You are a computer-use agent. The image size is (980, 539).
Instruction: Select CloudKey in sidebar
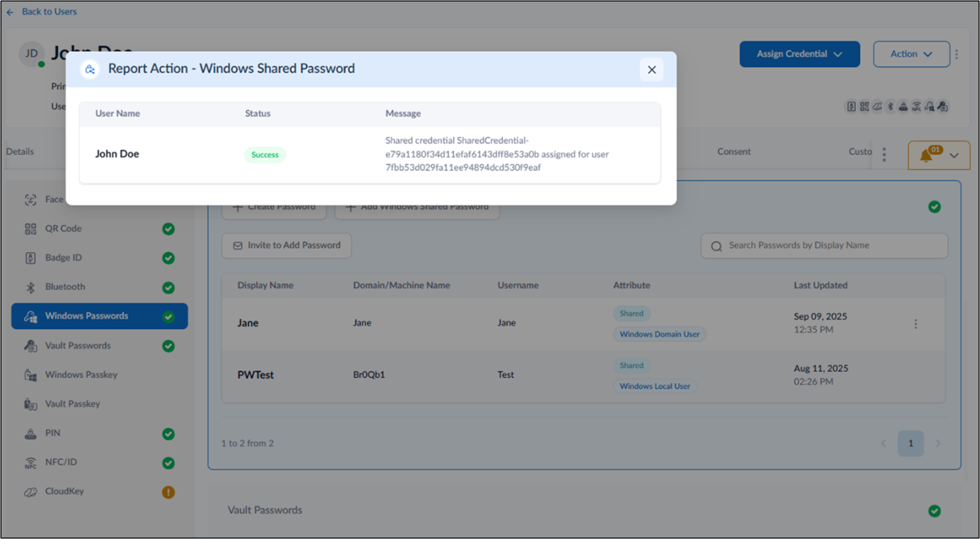(x=100, y=492)
